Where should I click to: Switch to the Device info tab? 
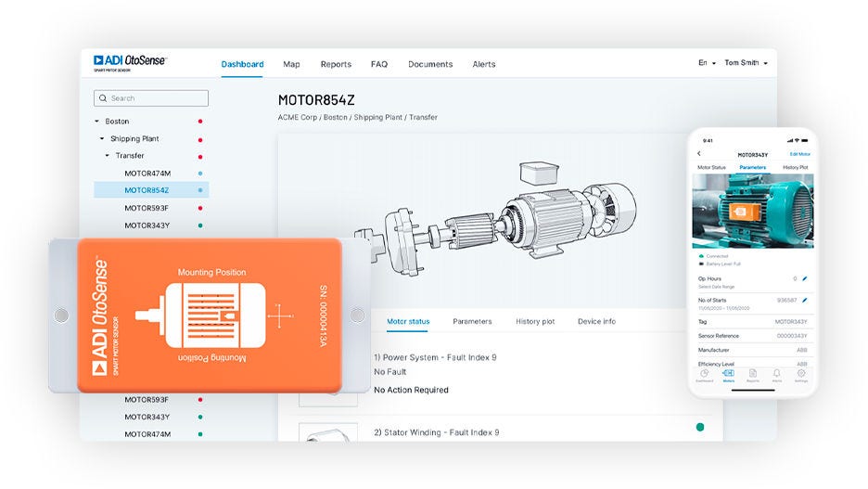[x=597, y=321]
